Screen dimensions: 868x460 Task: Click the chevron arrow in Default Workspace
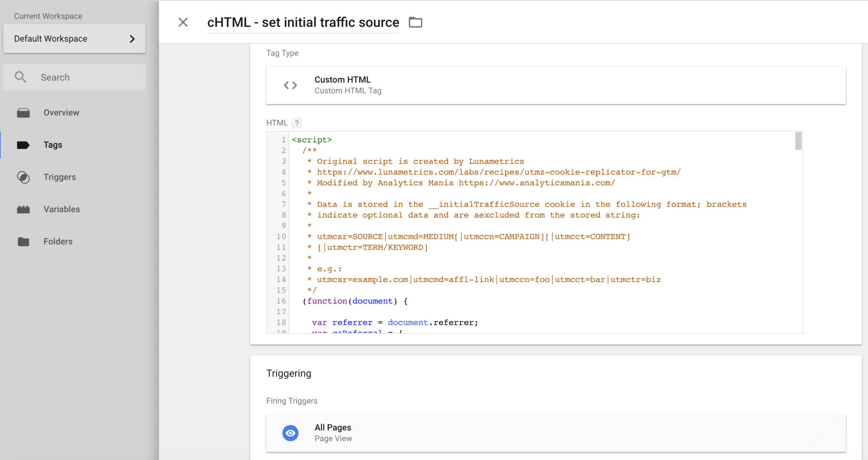pyautogui.click(x=132, y=39)
